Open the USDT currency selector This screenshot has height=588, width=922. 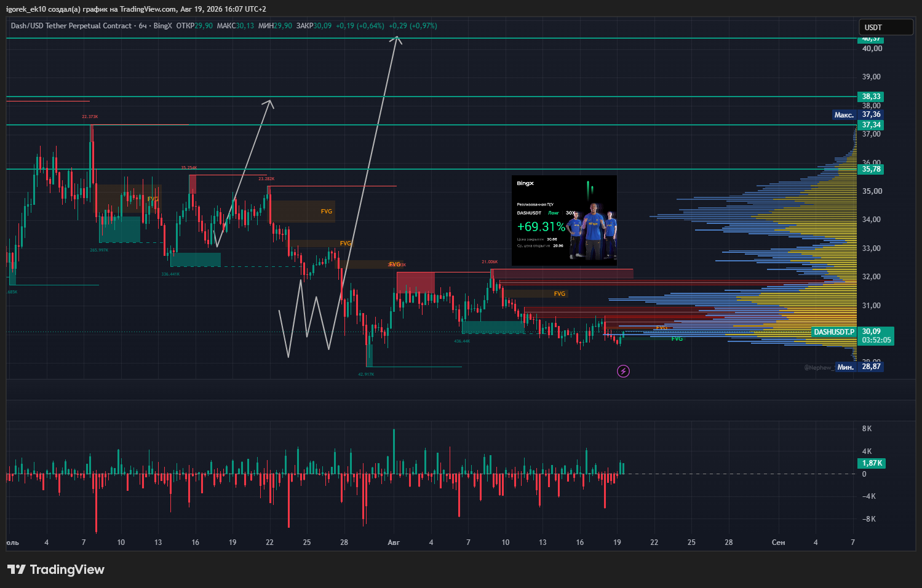point(886,27)
